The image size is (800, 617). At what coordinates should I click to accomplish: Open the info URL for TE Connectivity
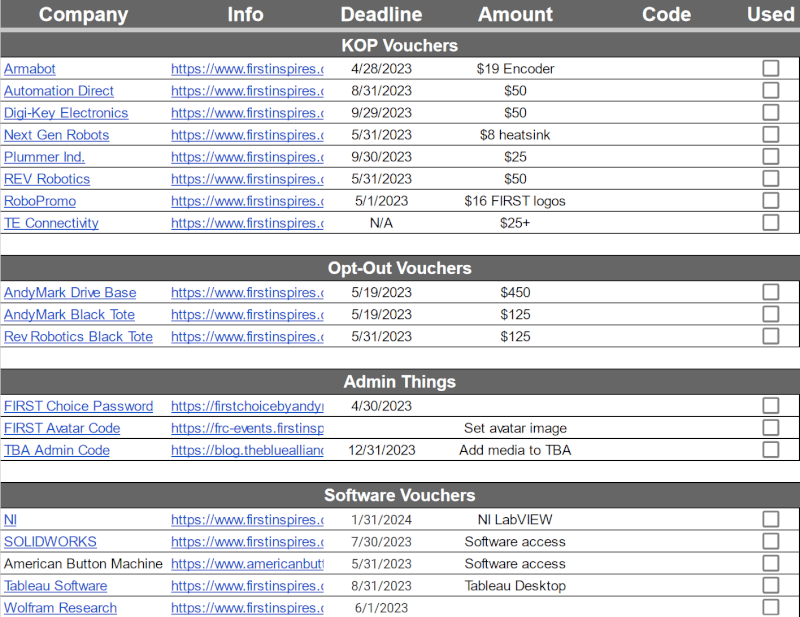(x=247, y=223)
